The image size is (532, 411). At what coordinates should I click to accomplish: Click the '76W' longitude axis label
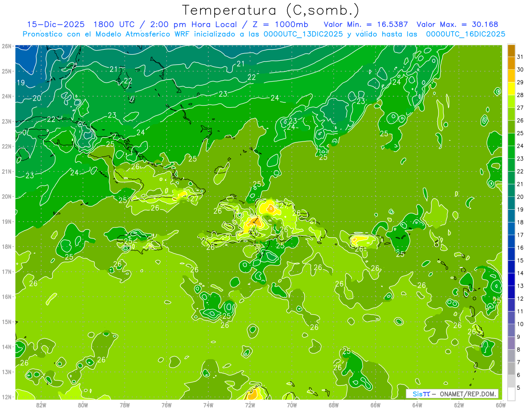coord(166,405)
